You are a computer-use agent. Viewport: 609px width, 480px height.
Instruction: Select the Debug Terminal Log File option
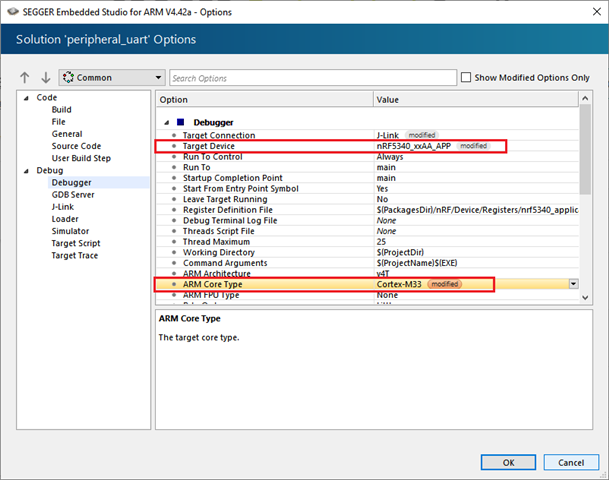tap(367, 221)
